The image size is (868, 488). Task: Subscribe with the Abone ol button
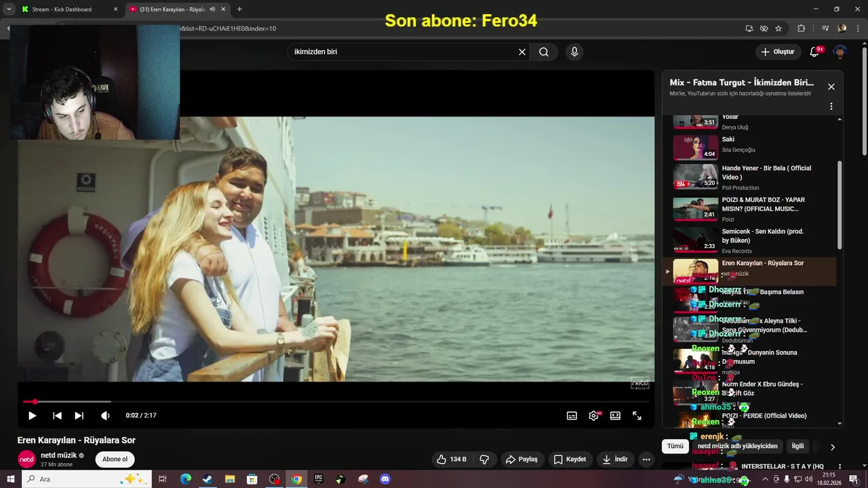tap(115, 459)
